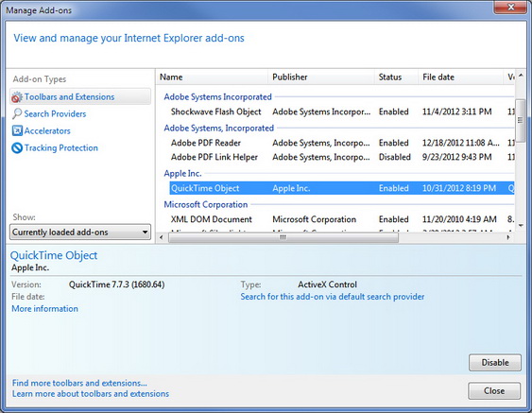Click the horizontal scrollbar thumb
Screen dimensions: 532x413
283,237
